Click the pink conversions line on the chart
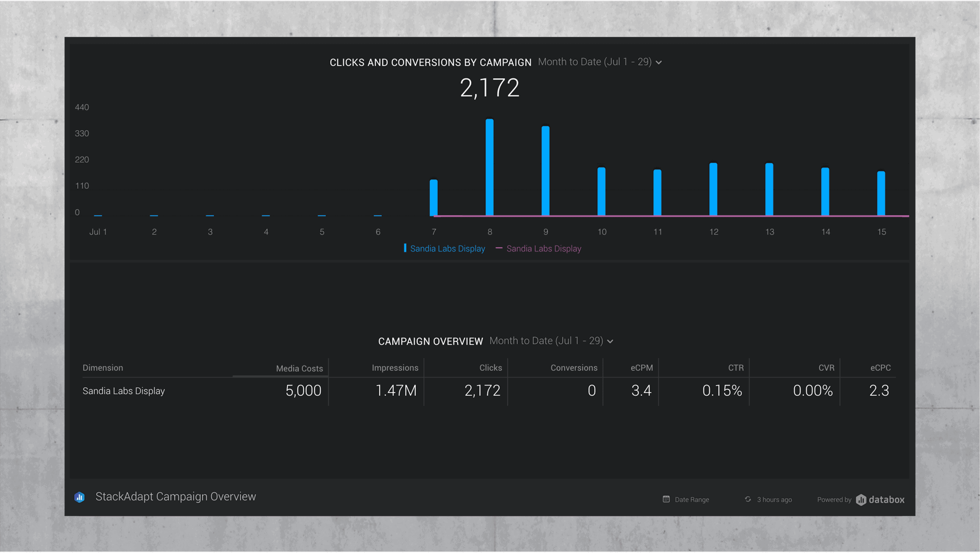The image size is (980, 553). click(624, 215)
